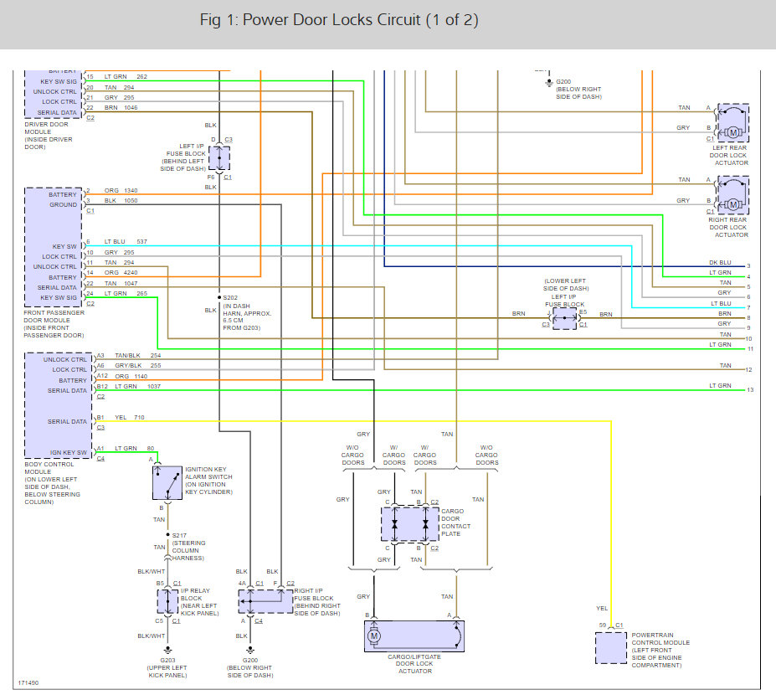
Task: Select the 'YEL 710' wire label
Action: (130, 417)
